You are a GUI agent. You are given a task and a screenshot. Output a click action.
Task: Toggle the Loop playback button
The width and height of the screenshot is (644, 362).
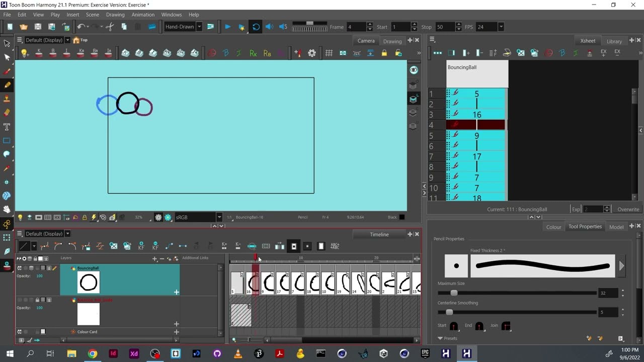[256, 27]
